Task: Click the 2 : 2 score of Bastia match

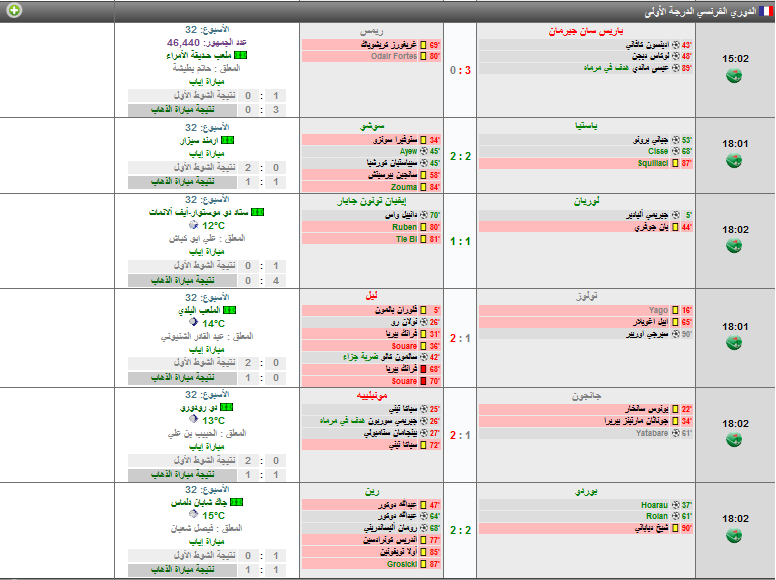Action: [460, 156]
